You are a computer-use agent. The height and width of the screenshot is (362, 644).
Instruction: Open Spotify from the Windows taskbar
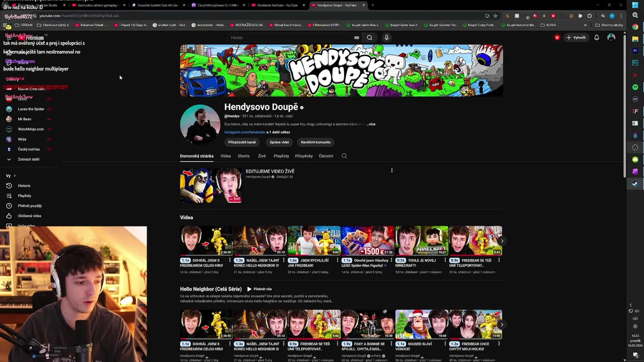point(635,87)
